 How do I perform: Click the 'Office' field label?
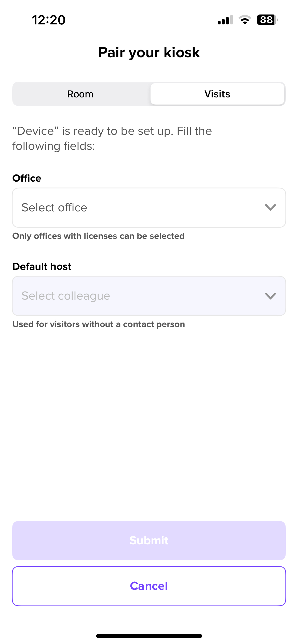[x=27, y=178]
